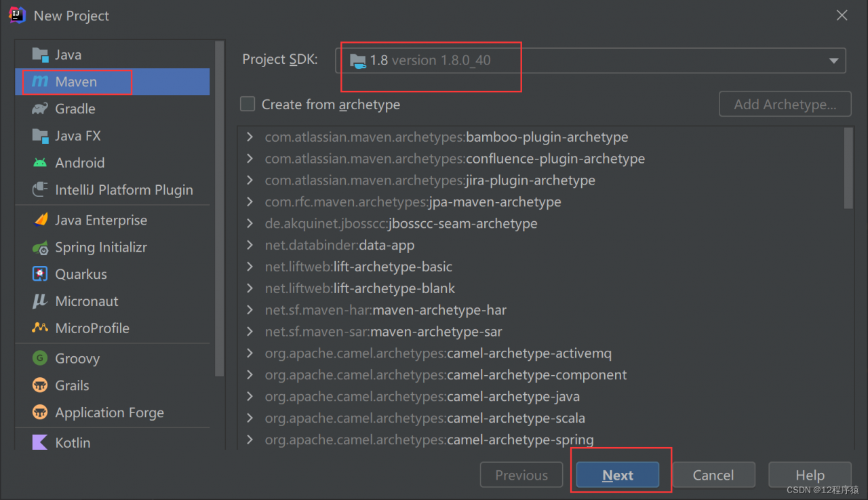Screen dimensions: 868x500
Task: Expand the maven-archetype-har entry
Action: (250, 310)
